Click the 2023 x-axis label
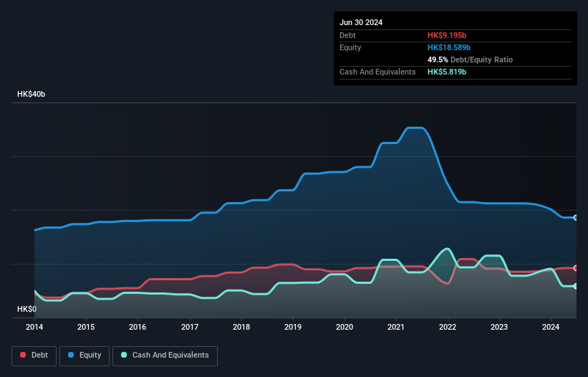The width and height of the screenshot is (588, 377). [499, 327]
